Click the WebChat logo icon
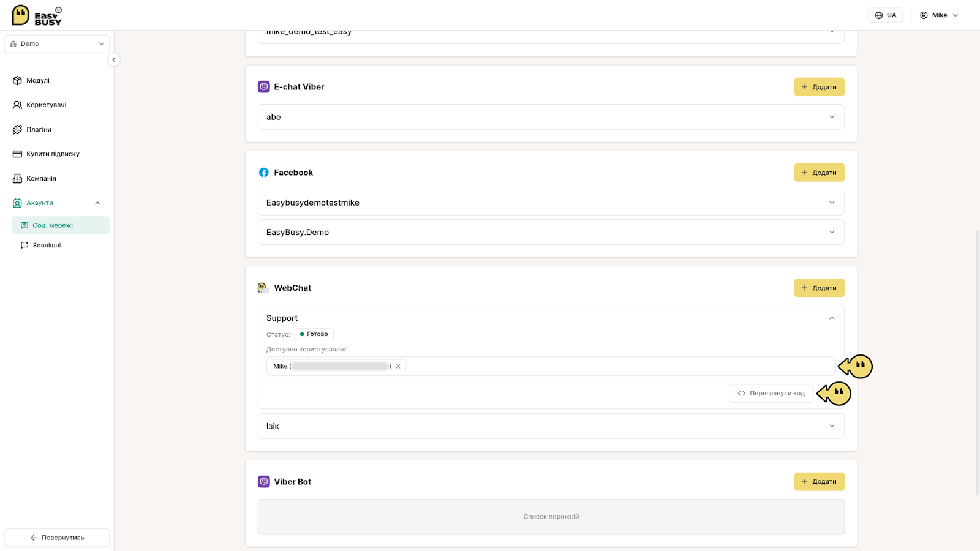 click(x=264, y=288)
